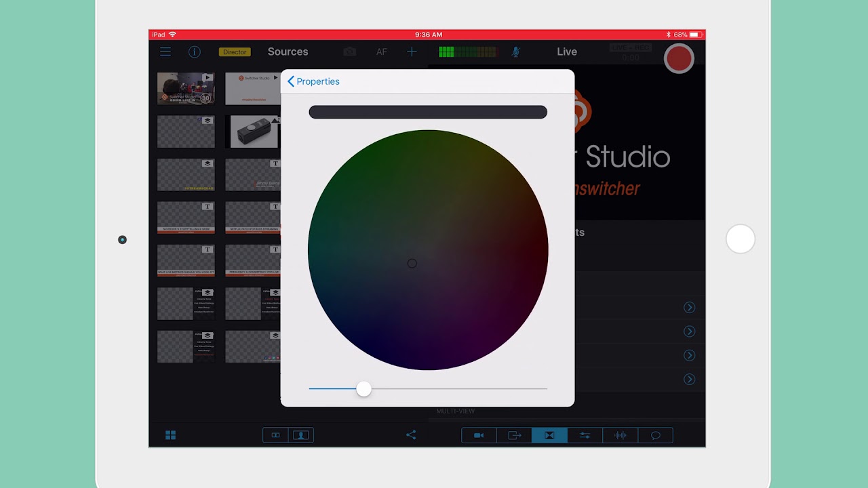
Task: Tap the Bluetooth status icon
Action: tap(668, 35)
